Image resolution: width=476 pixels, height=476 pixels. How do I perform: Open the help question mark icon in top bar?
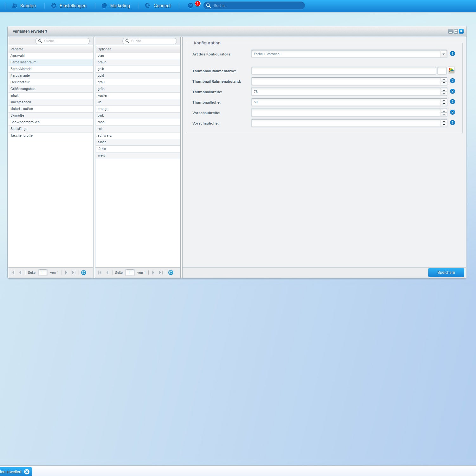click(190, 6)
